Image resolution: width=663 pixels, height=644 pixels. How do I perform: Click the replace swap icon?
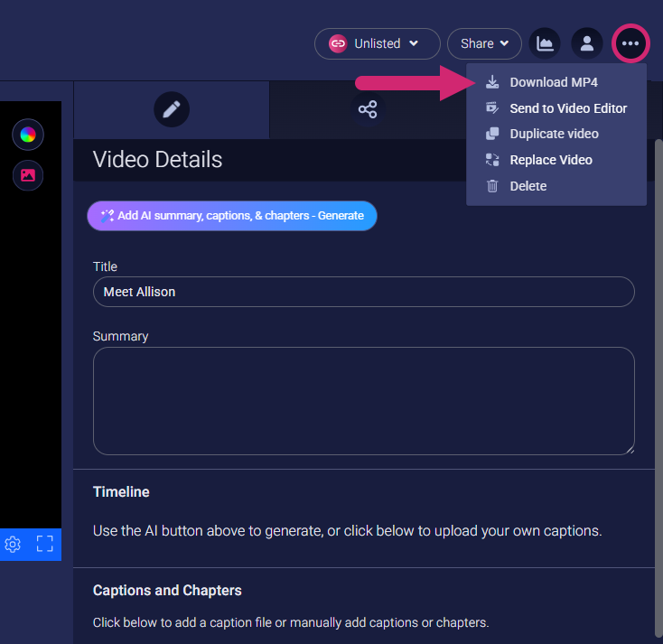[x=492, y=160]
